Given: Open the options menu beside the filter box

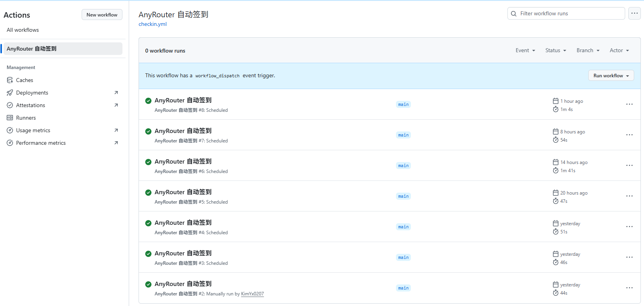Looking at the screenshot, I should (x=635, y=13).
